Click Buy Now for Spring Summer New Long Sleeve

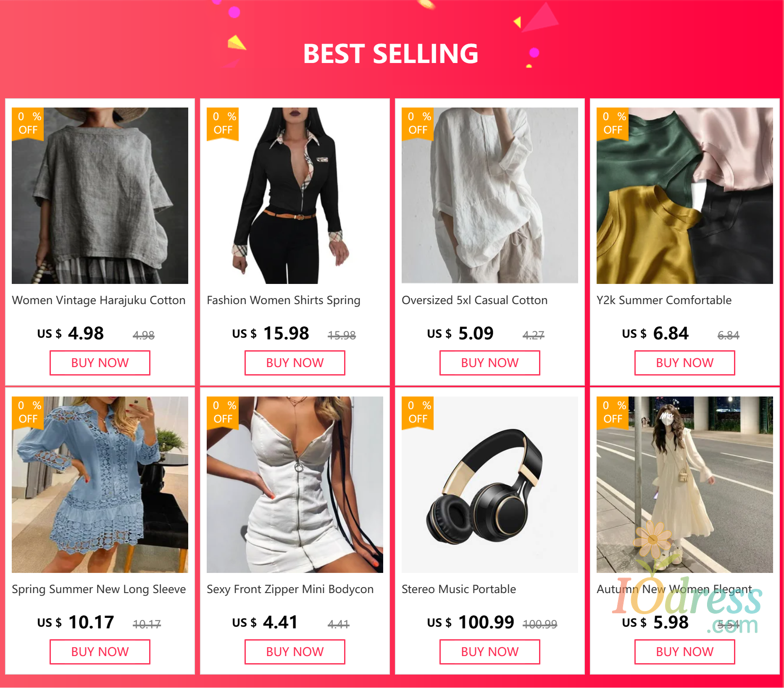pyautogui.click(x=100, y=652)
